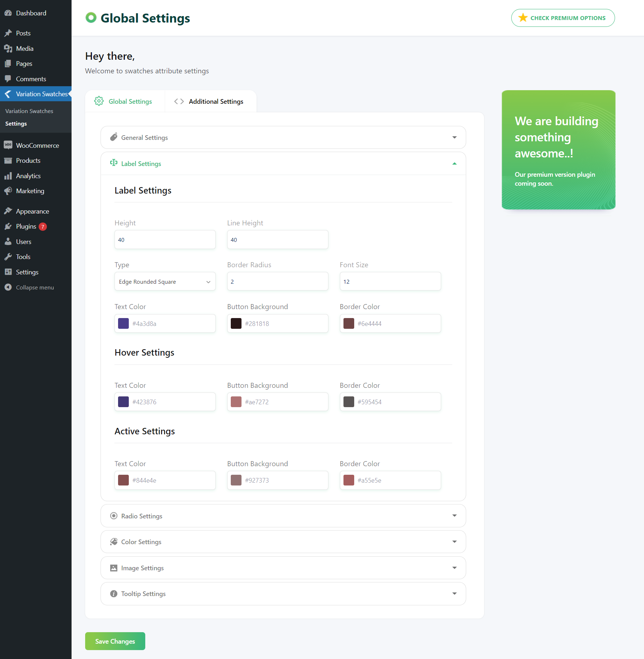The height and width of the screenshot is (659, 644).
Task: Click the Line Height input field
Action: click(278, 240)
